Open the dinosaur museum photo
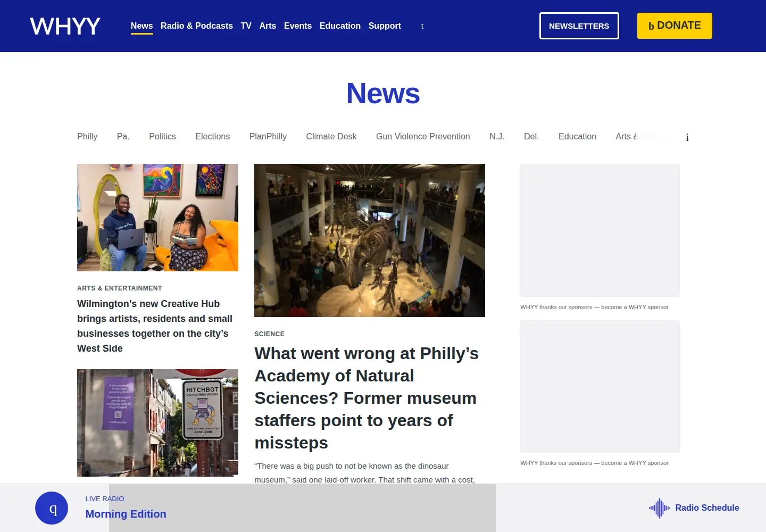Image resolution: width=766 pixels, height=532 pixels. click(370, 240)
